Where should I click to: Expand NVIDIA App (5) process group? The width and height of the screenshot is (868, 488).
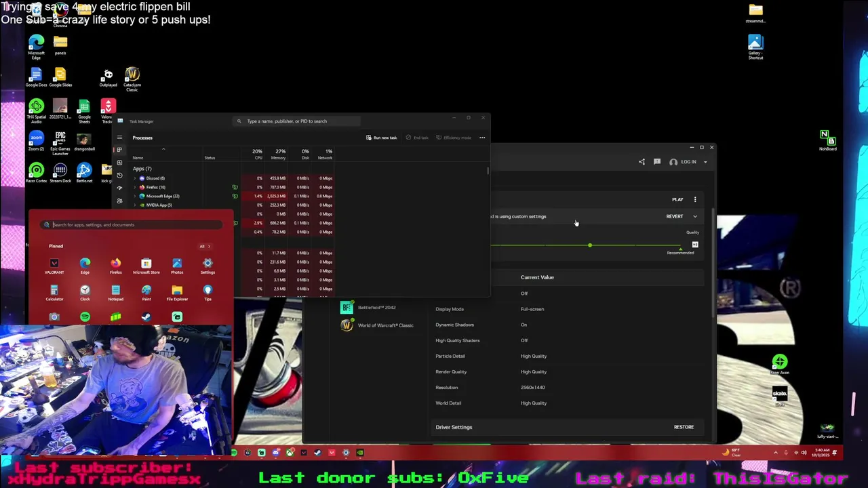click(x=134, y=205)
